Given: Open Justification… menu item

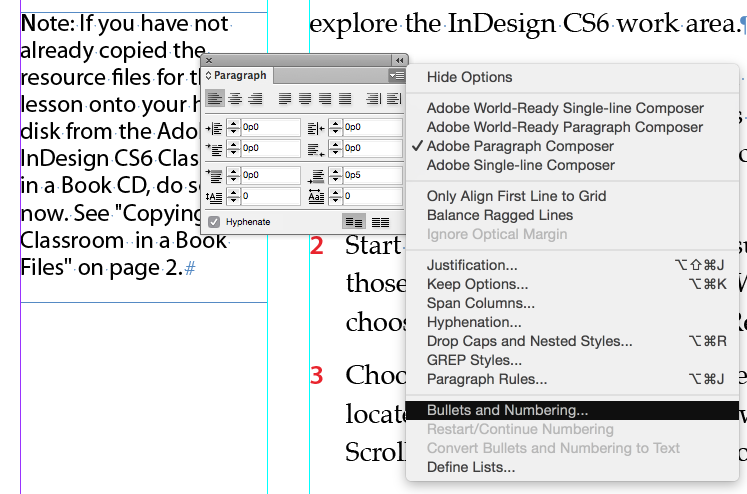Looking at the screenshot, I should coord(572,265).
